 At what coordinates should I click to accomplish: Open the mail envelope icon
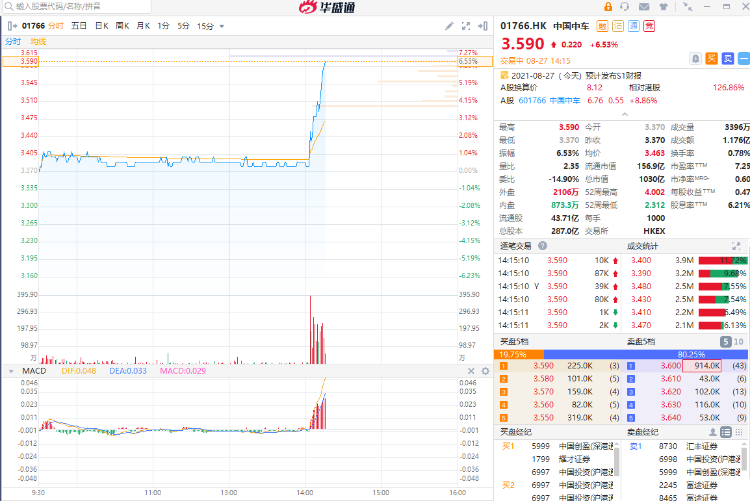coord(644,7)
